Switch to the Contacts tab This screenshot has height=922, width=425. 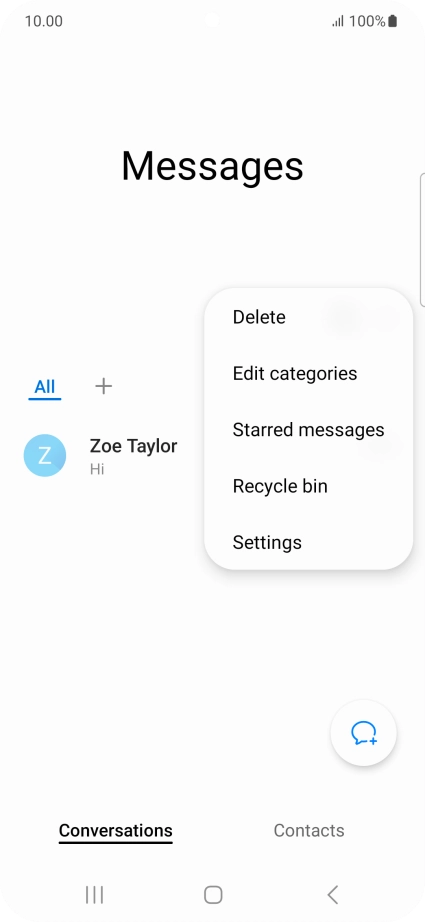point(309,830)
